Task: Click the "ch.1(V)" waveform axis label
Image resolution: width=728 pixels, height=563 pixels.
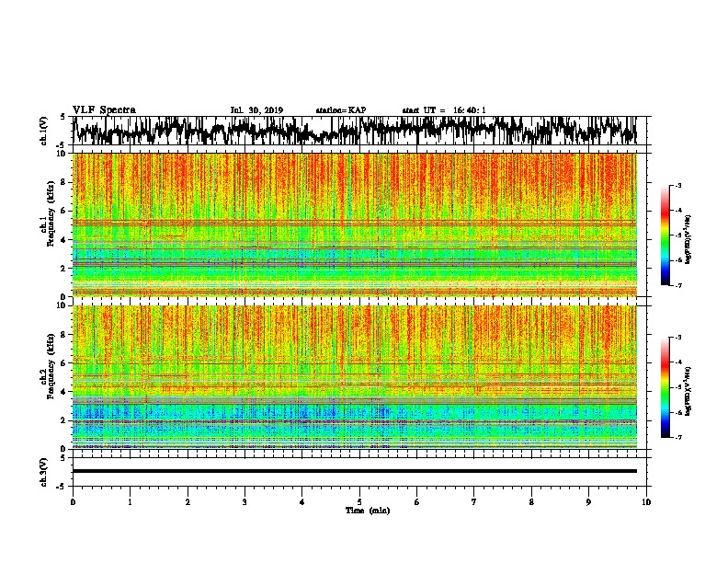Action: (44, 131)
